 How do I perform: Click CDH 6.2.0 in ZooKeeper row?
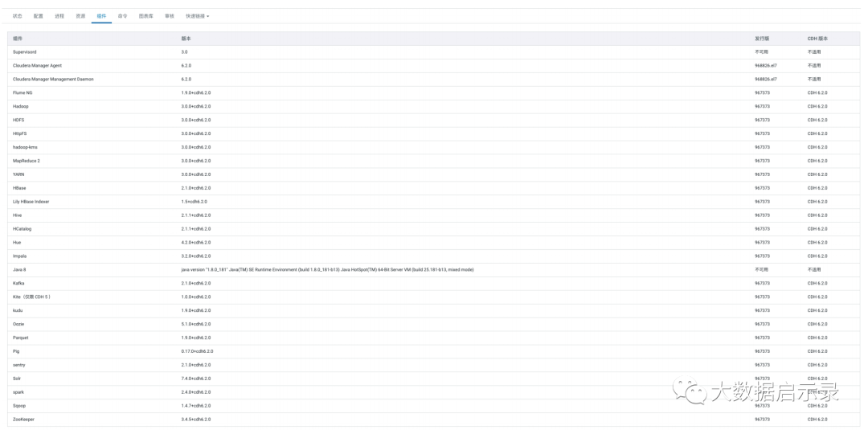(817, 420)
